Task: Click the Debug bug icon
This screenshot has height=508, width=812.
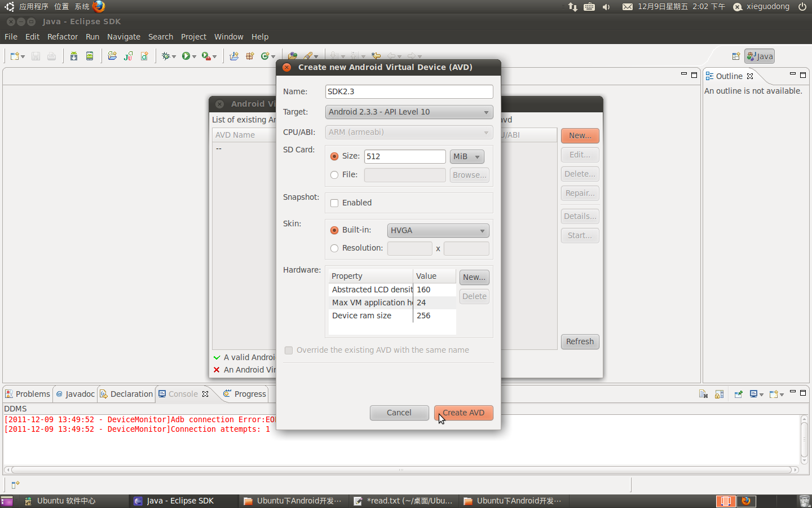Action: pos(166,56)
